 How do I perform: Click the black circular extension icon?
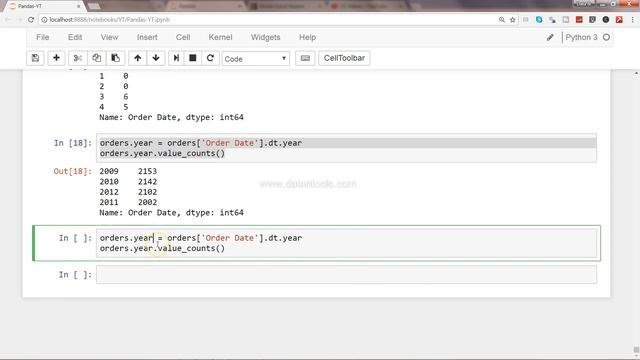pyautogui.click(x=606, y=20)
